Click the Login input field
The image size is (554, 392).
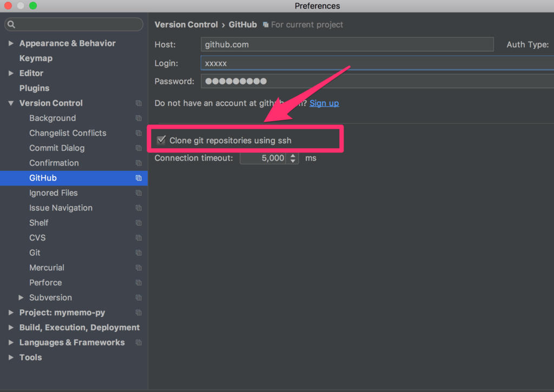(x=377, y=63)
